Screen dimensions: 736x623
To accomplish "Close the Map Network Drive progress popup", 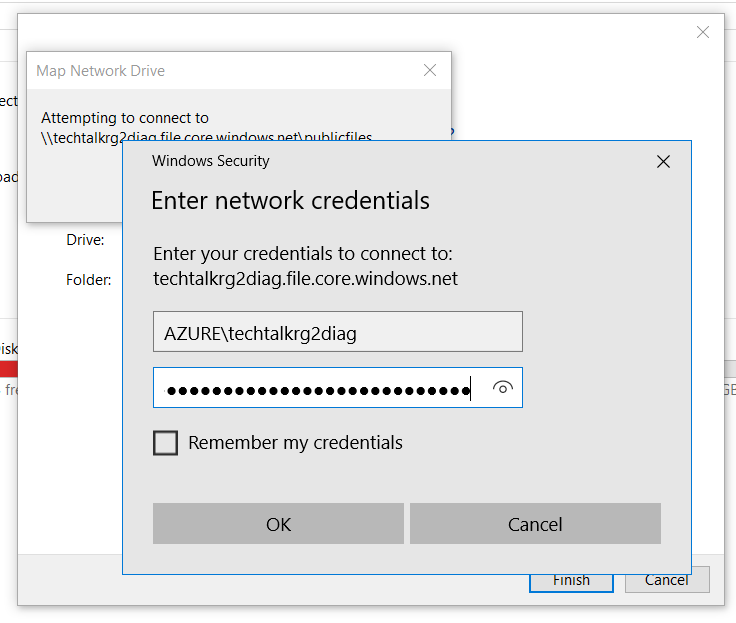I will coord(430,70).
